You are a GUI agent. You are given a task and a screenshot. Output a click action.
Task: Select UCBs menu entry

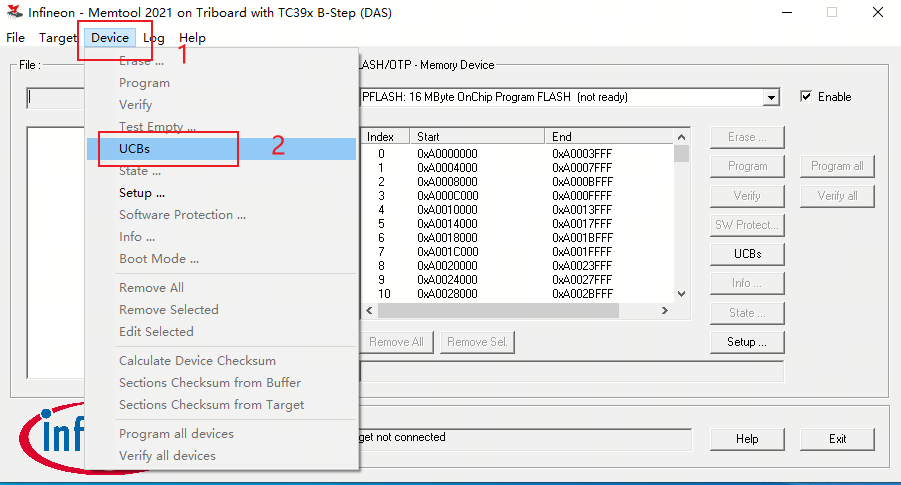pyautogui.click(x=221, y=149)
